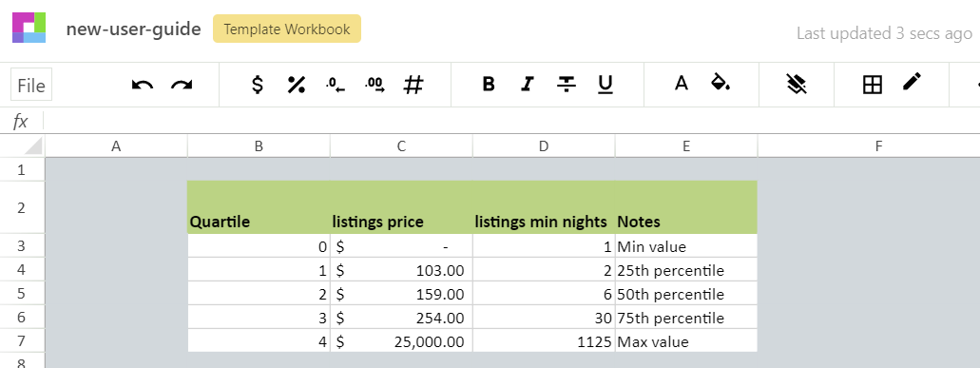This screenshot has height=368, width=980.
Task: Apply currency dollar format
Action: click(x=257, y=85)
